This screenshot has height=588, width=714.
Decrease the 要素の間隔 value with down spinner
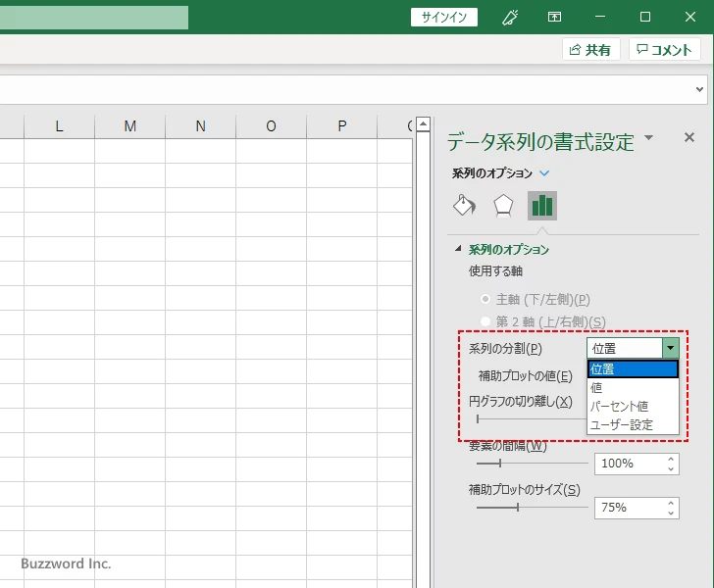(x=671, y=468)
